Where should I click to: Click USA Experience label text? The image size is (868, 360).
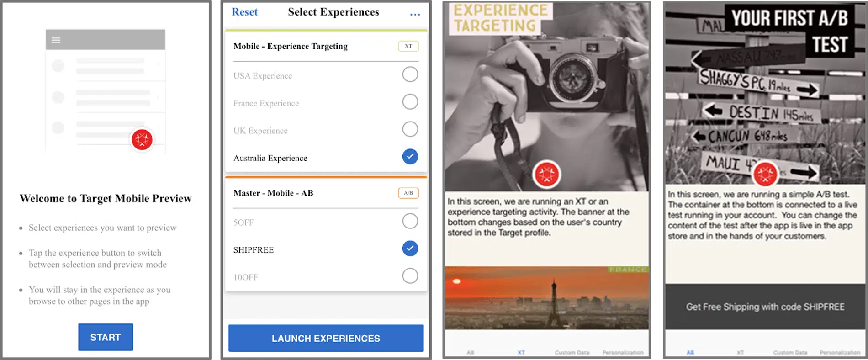pyautogui.click(x=263, y=76)
